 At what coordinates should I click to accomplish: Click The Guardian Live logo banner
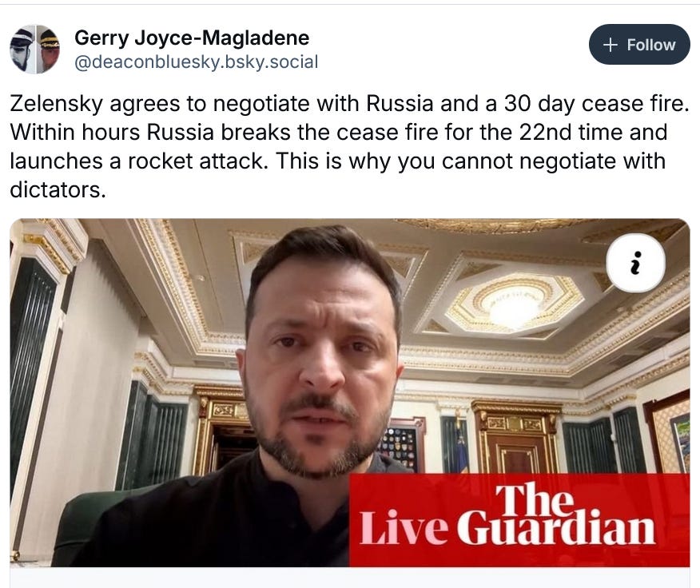[x=519, y=520]
